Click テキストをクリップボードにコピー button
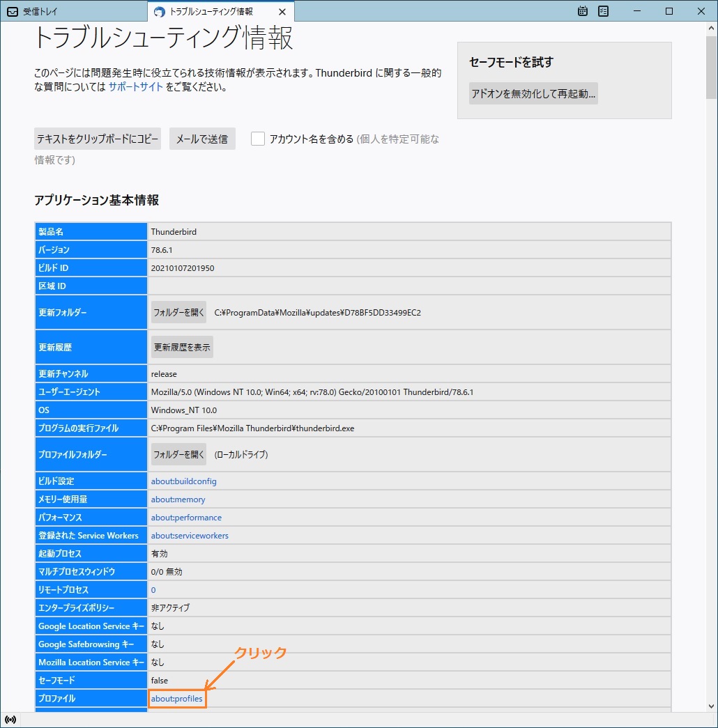 [x=98, y=139]
